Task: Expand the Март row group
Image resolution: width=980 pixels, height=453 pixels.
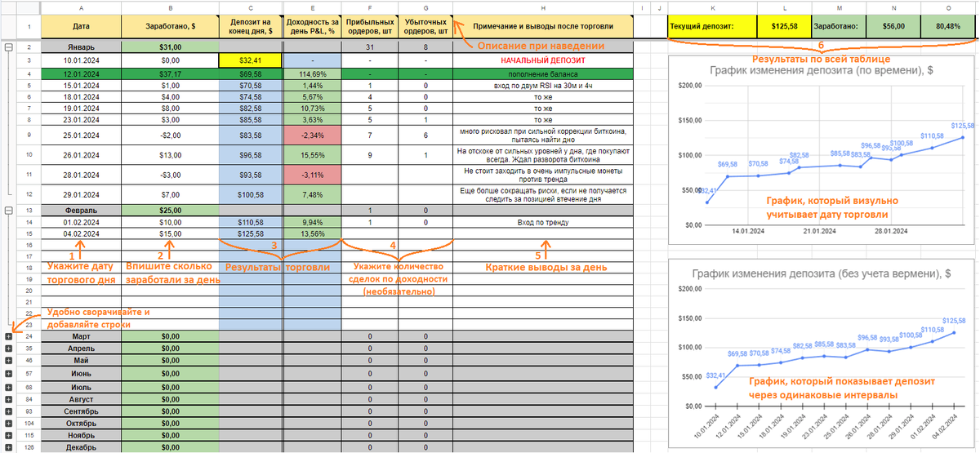Action: [8, 335]
